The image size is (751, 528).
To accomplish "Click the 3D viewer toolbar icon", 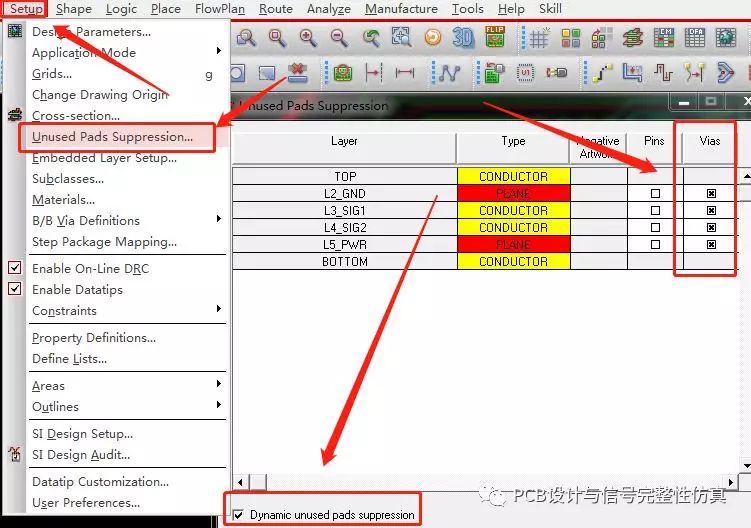I will coord(463,37).
